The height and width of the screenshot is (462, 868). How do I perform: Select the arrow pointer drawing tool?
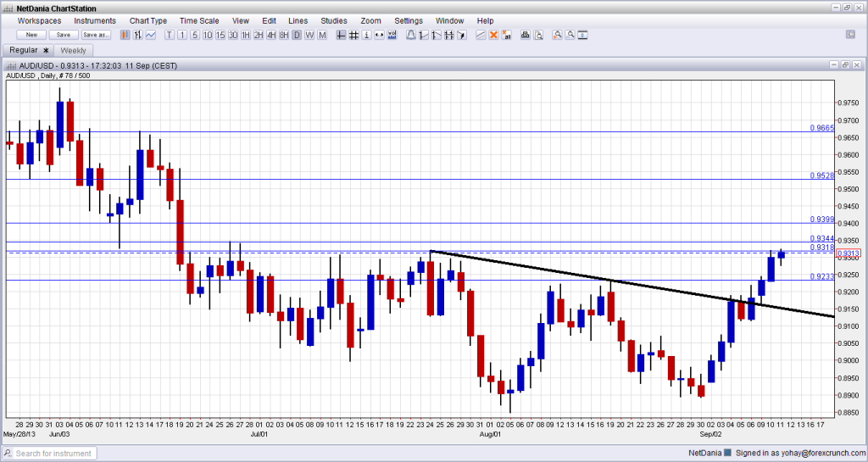462,35
